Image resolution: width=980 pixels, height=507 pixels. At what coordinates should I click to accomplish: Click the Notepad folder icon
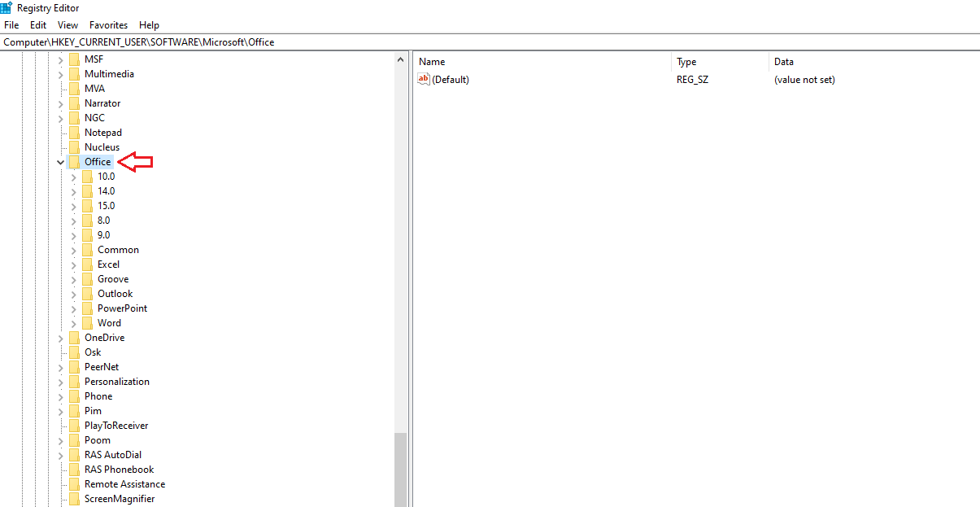point(75,133)
